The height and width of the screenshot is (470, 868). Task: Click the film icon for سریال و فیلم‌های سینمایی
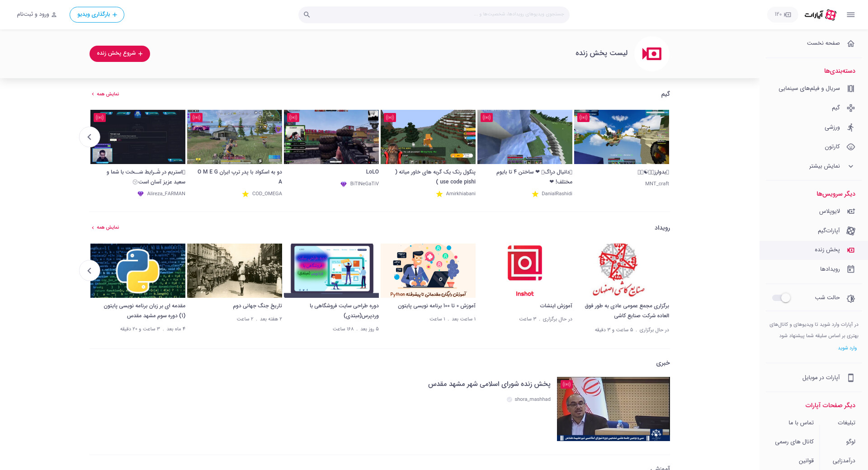tap(850, 89)
